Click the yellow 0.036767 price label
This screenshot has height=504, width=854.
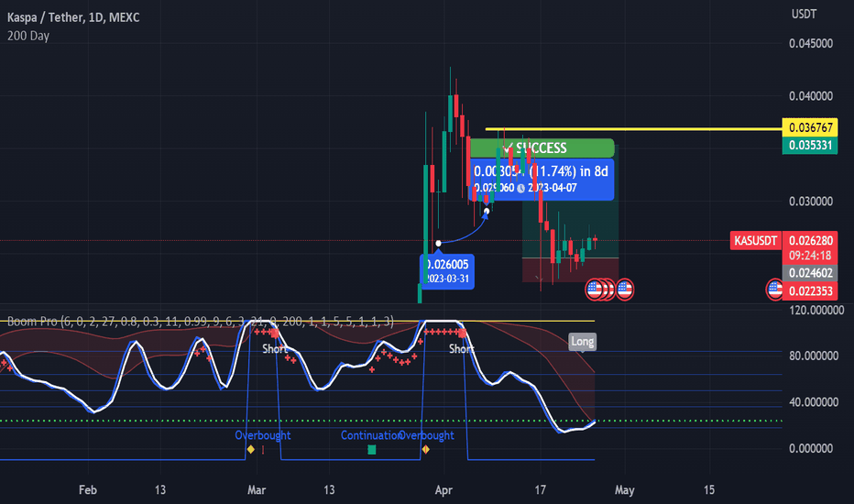point(810,127)
